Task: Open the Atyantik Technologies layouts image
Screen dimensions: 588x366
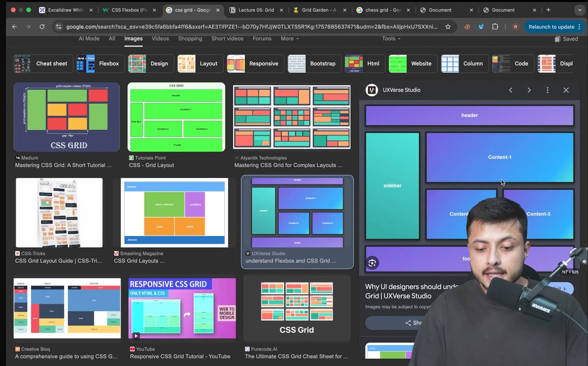Action: 292,117
